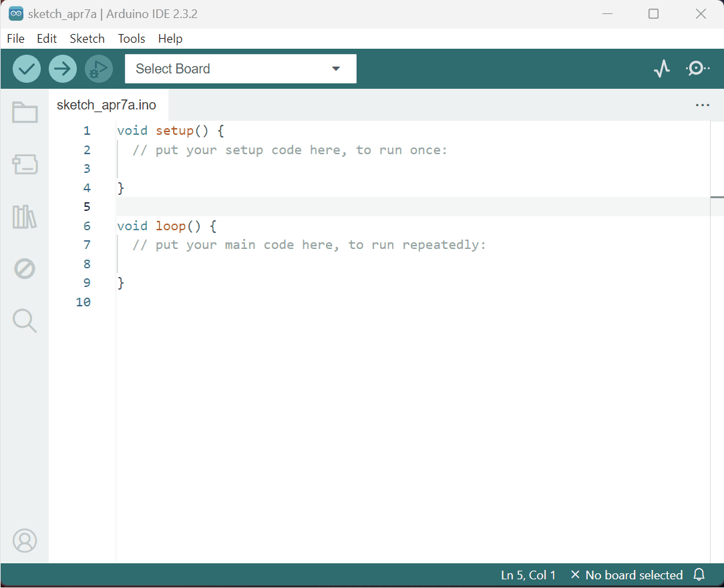Open the Serial Plotter icon

(662, 68)
